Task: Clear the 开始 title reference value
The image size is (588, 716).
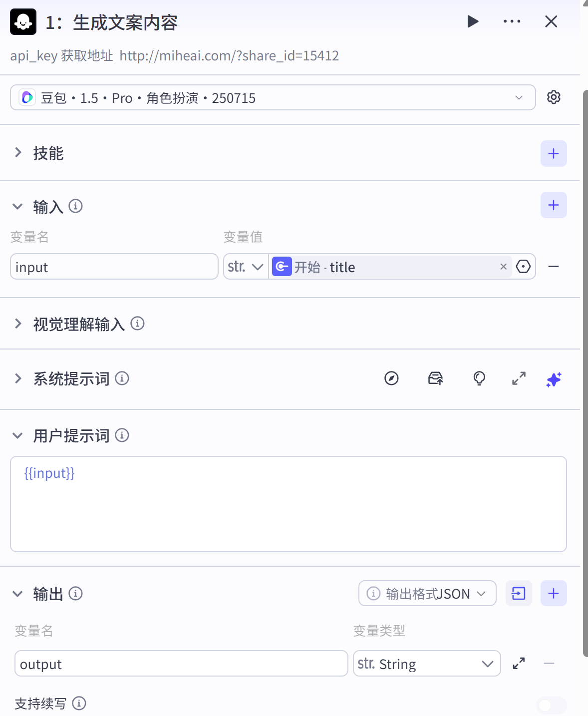Action: (x=503, y=267)
